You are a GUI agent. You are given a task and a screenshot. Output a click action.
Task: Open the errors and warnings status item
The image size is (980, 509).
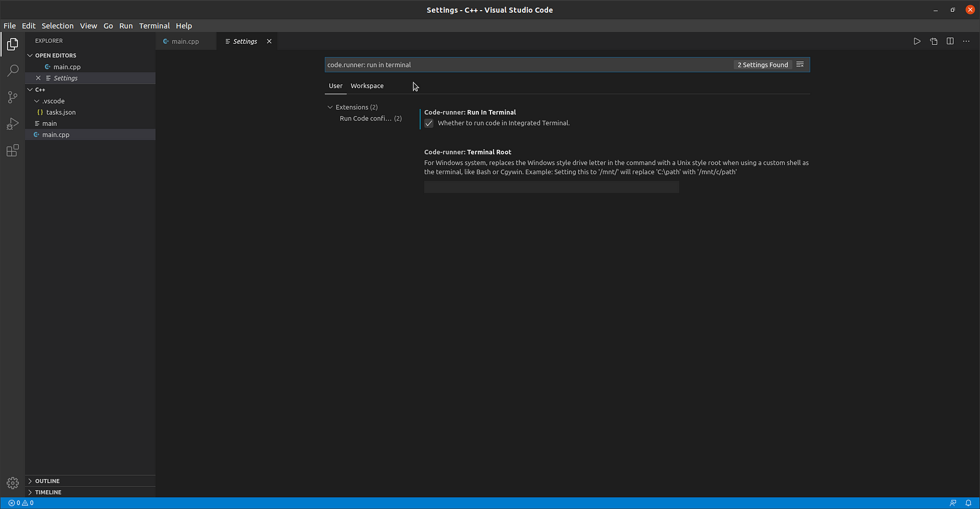21,503
